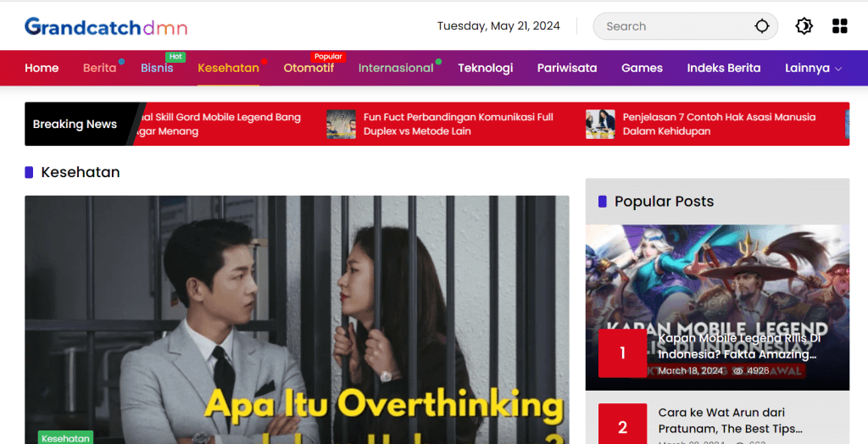This screenshot has width=868, height=444.
Task: Open the Penjelasan 7 Contoh Hak Asasi headline
Action: point(719,124)
